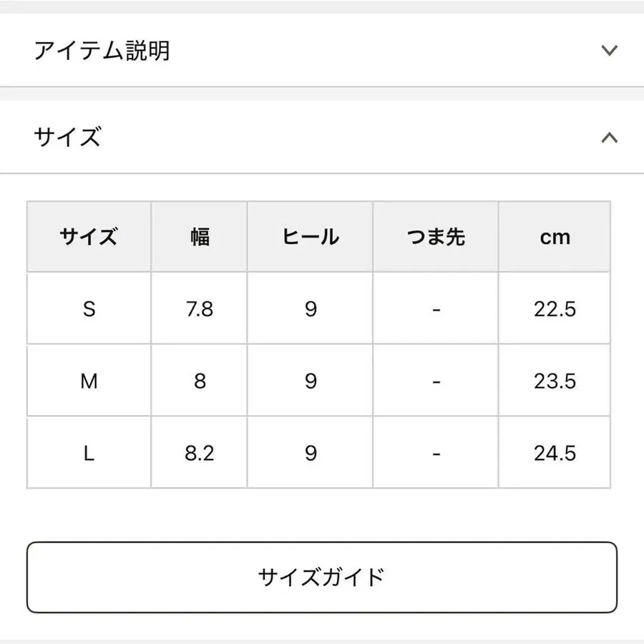Viewport: 644px width, 644px height.
Task: Click the サイズ column header
Action: pyautogui.click(x=89, y=237)
